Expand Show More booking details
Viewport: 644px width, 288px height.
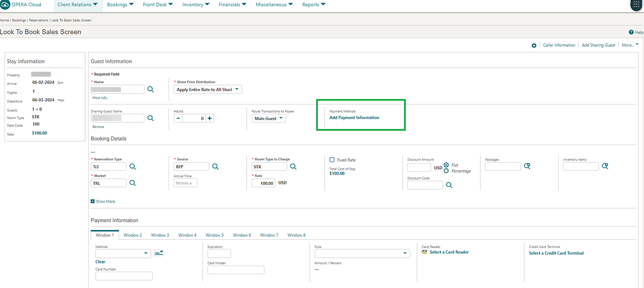(x=103, y=201)
